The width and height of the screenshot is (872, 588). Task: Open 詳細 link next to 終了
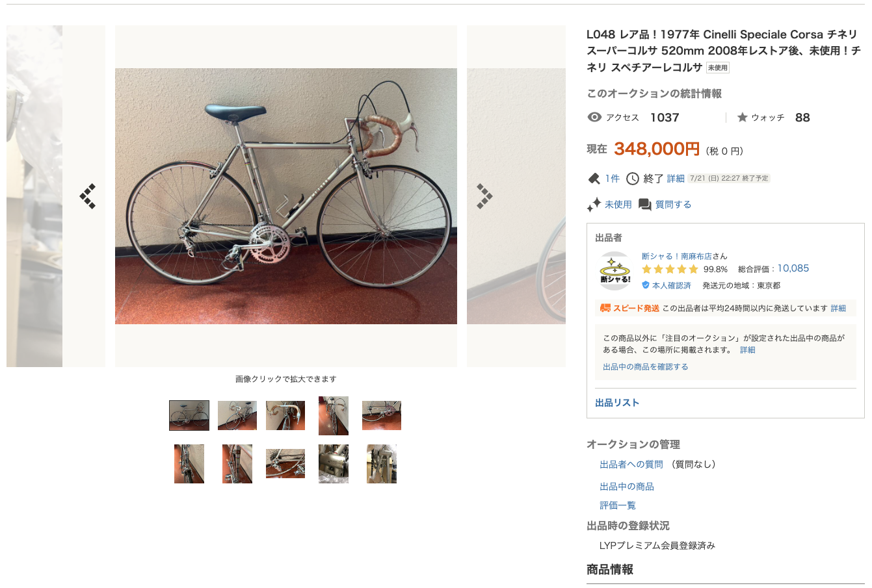click(676, 179)
